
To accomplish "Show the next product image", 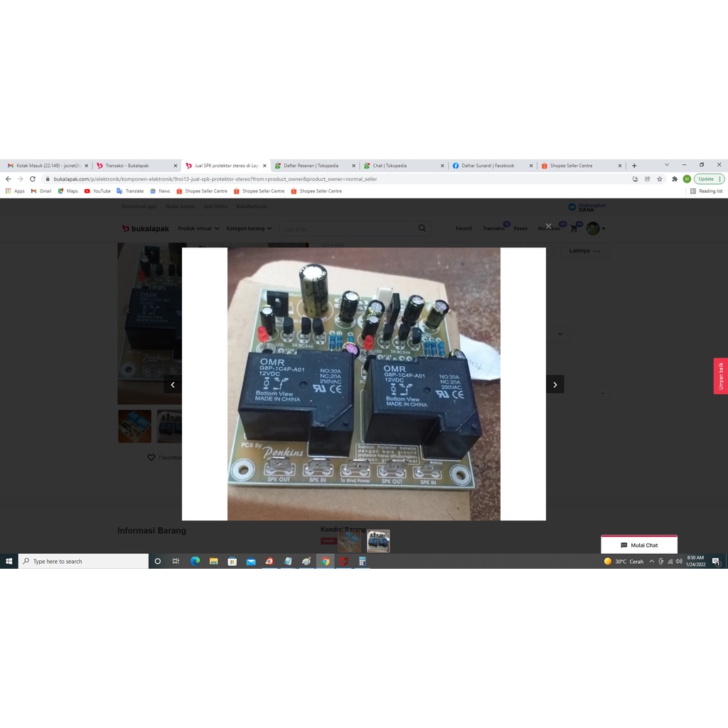I will (555, 385).
